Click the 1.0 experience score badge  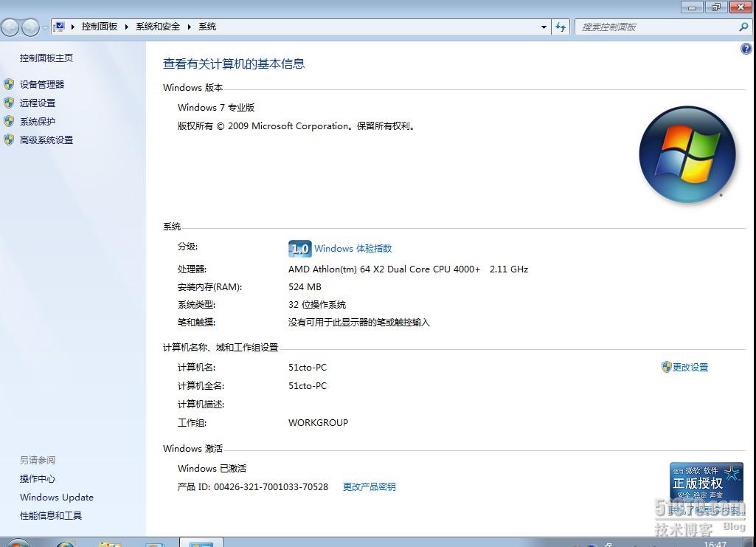pyautogui.click(x=300, y=249)
